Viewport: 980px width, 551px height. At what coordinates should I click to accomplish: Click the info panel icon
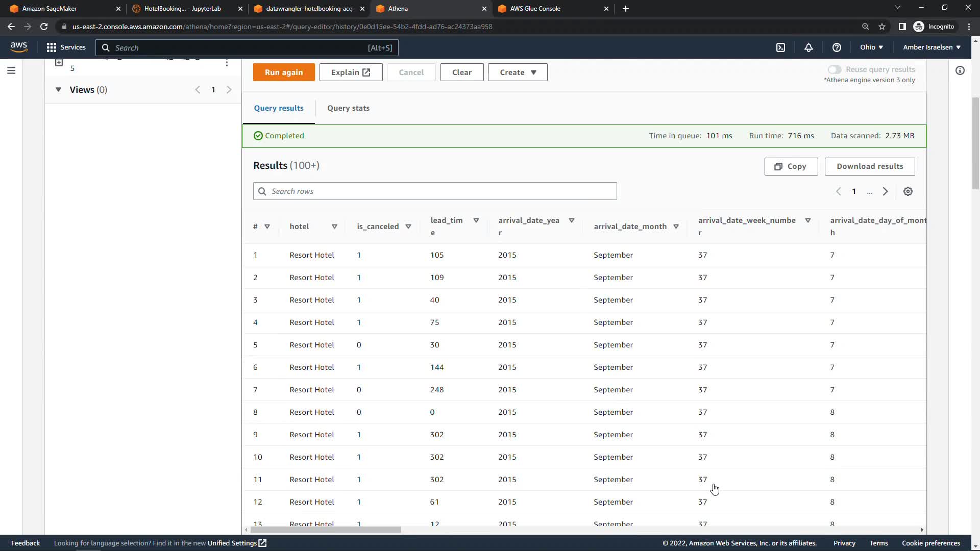[960, 70]
